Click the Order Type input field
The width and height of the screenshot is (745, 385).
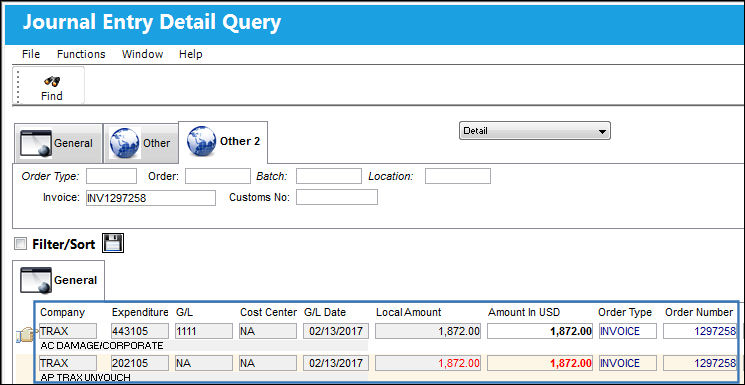[x=111, y=176]
